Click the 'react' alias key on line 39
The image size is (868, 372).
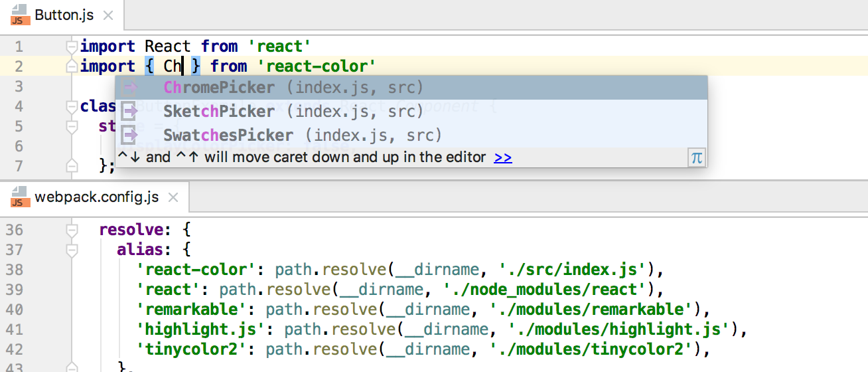173,290
